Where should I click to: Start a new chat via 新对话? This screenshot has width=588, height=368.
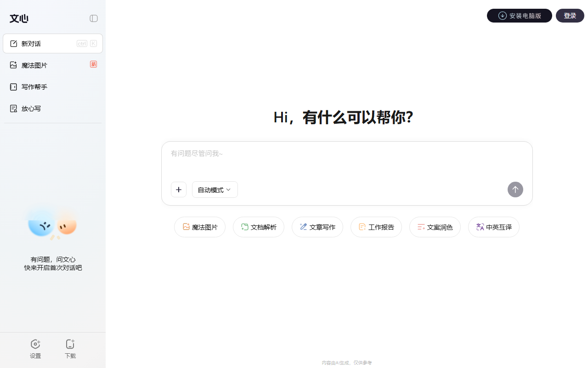53,43
